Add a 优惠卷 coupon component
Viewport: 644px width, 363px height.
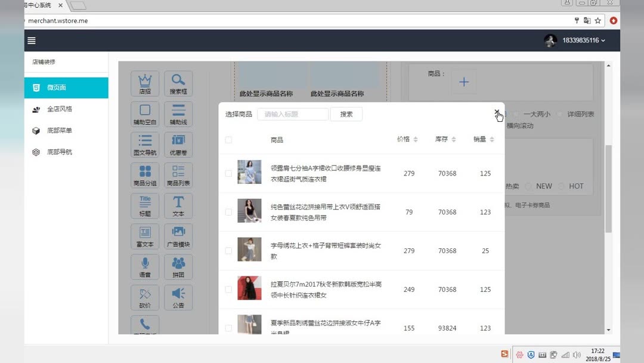178,144
